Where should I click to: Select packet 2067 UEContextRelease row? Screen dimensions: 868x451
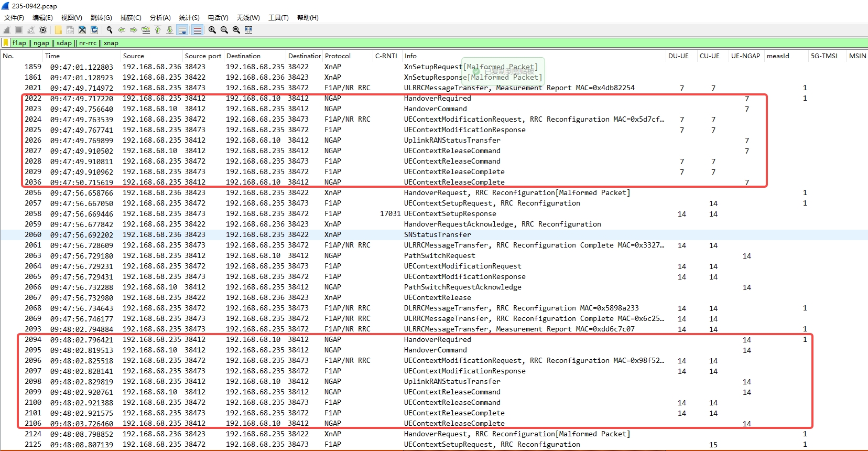coord(434,297)
